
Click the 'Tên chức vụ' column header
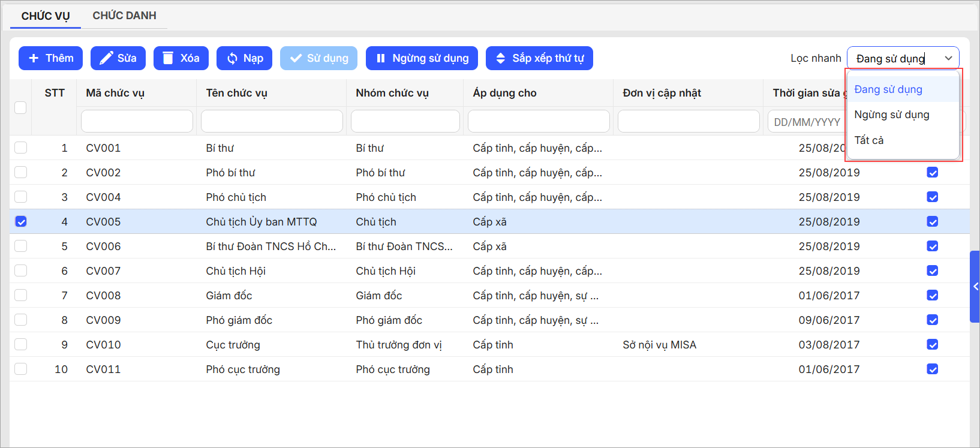[237, 93]
